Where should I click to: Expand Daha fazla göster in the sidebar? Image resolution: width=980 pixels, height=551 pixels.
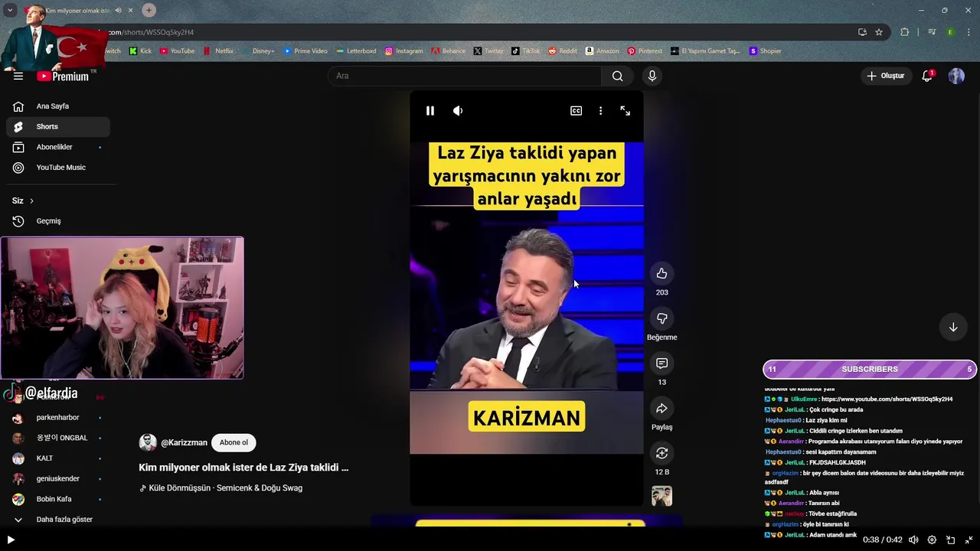(57, 520)
